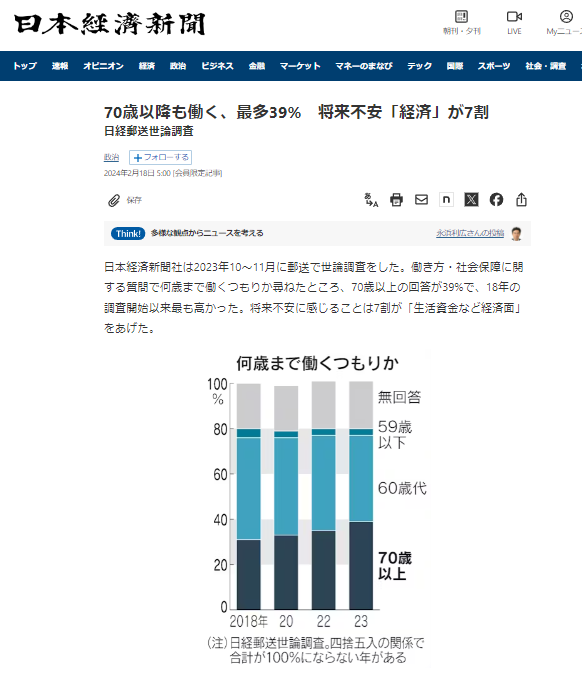Click the 何歳まで働くつもりか chart image
The width and height of the screenshot is (582, 673).
(318, 509)
